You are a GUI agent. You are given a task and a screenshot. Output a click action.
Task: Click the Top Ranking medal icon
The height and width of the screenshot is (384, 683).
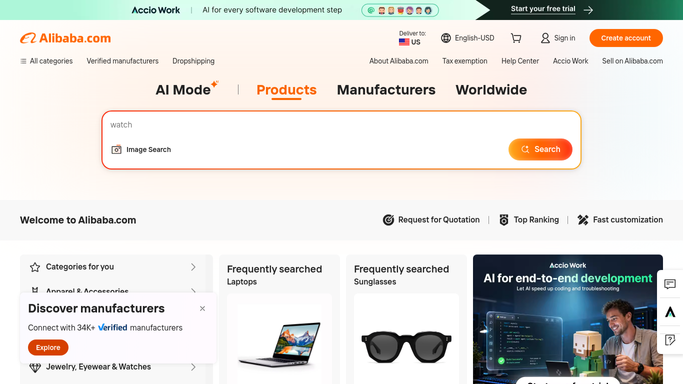(x=504, y=220)
